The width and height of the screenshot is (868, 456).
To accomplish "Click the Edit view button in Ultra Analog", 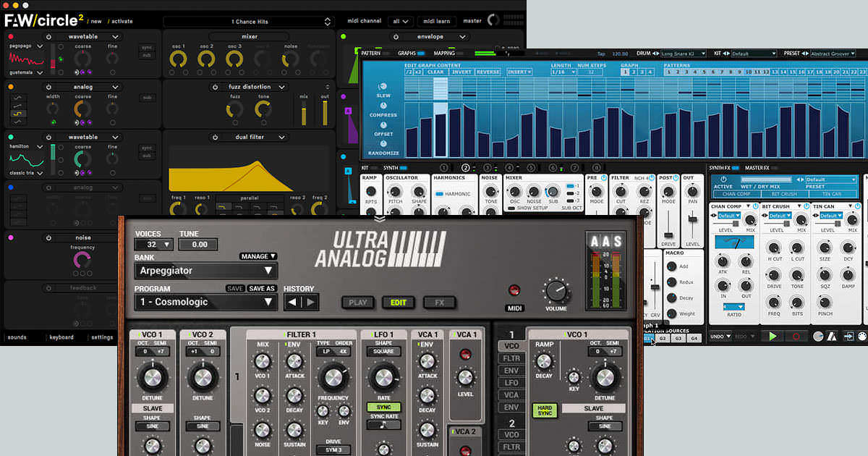I will click(x=399, y=303).
